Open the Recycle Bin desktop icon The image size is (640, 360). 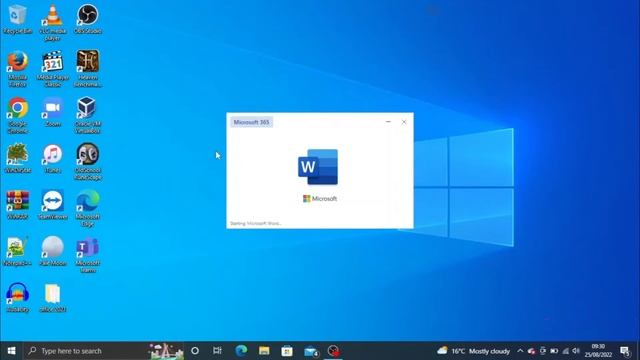pyautogui.click(x=17, y=19)
